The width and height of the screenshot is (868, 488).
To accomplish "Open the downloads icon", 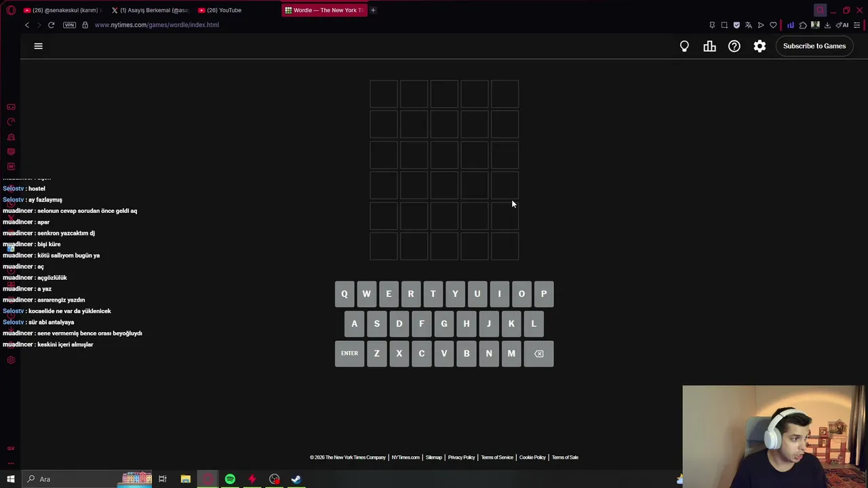I will tap(827, 25).
